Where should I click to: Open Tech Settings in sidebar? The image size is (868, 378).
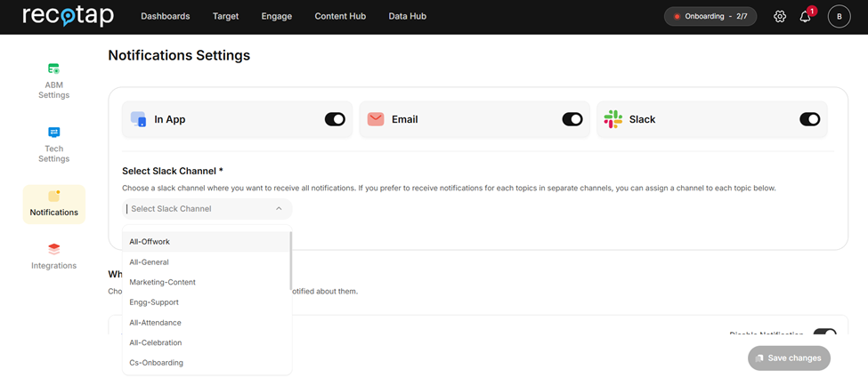click(53, 144)
